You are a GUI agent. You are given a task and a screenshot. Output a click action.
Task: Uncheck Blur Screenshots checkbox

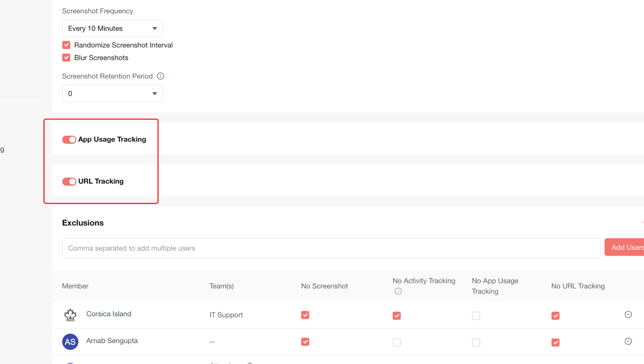pyautogui.click(x=66, y=58)
